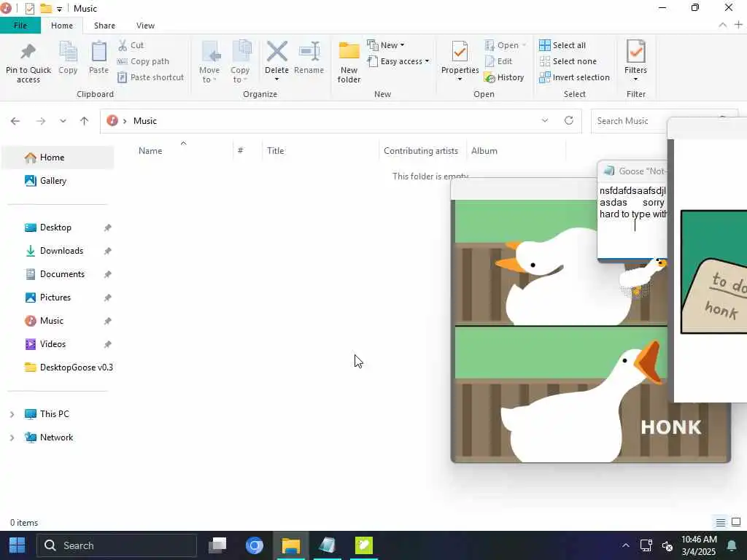Screen dimensions: 747x560
Task: Open the recent locations dropdown
Action: tap(63, 121)
